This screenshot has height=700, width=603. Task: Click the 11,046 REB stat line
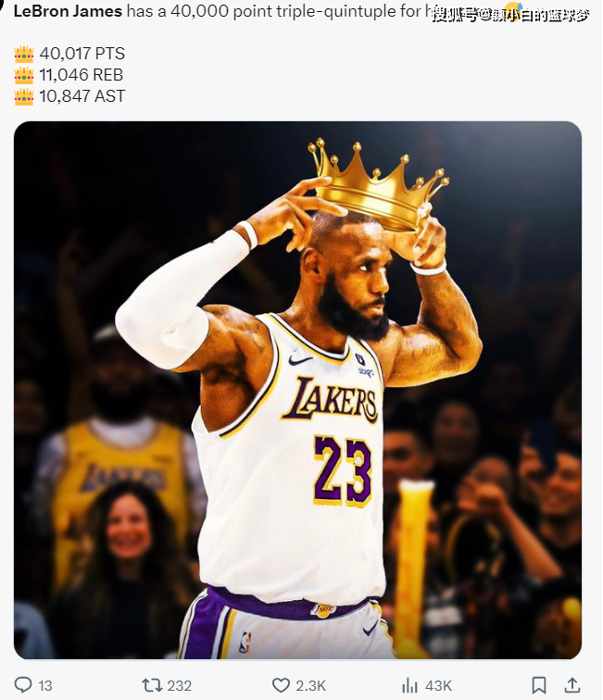pos(82,75)
